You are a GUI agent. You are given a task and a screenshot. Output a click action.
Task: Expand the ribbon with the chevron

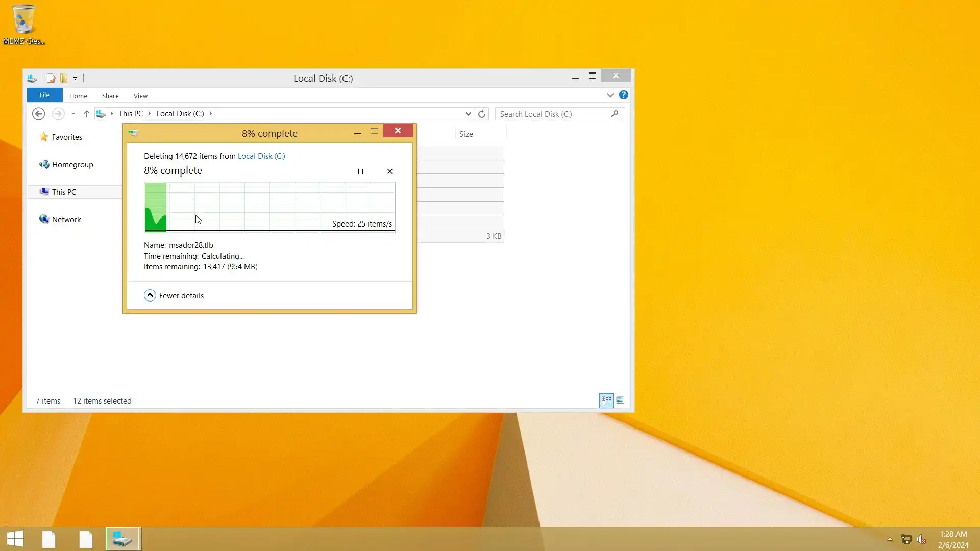click(610, 95)
